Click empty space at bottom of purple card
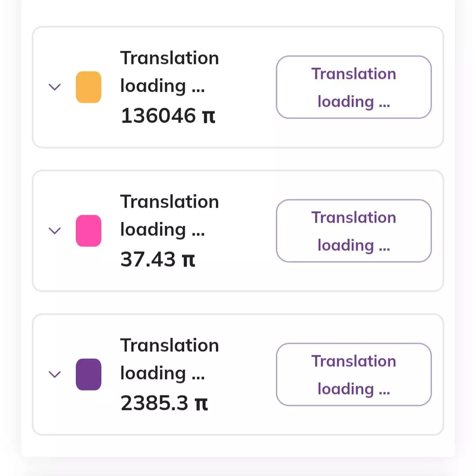Image resolution: width=476 pixels, height=476 pixels. point(238,423)
